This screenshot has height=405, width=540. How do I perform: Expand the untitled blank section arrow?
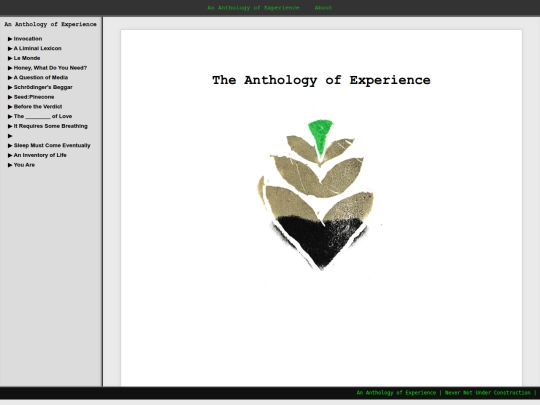[x=10, y=136]
